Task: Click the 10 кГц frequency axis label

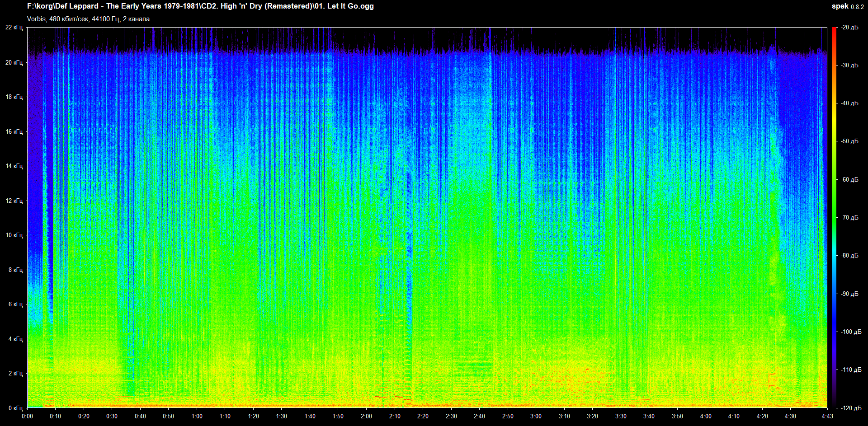Action: tap(14, 235)
